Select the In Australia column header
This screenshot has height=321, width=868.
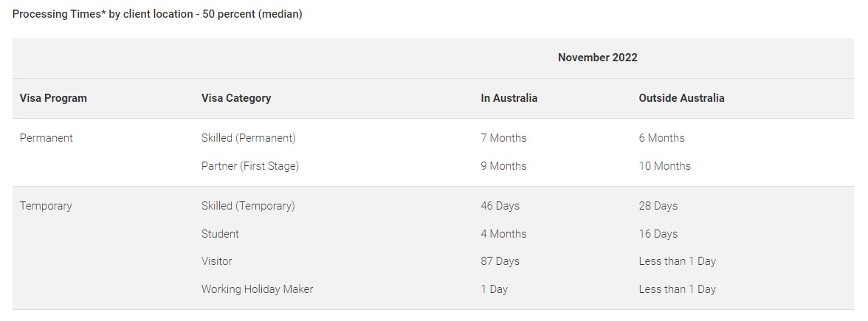(x=509, y=98)
